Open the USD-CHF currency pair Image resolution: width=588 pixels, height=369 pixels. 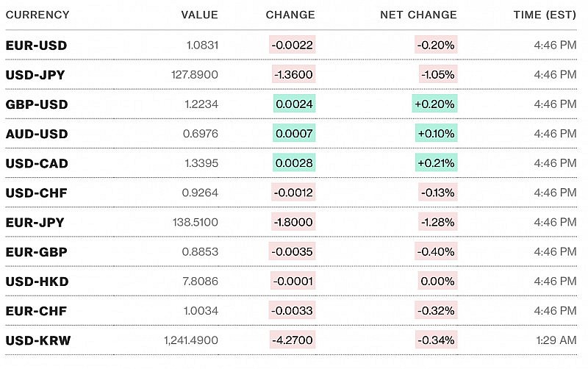(36, 193)
